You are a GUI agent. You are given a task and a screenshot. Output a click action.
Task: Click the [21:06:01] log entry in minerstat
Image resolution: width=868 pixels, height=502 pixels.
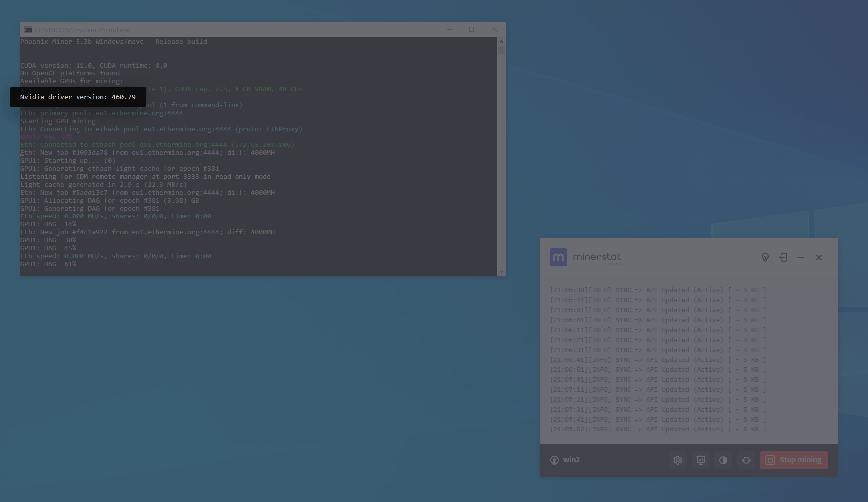point(658,320)
